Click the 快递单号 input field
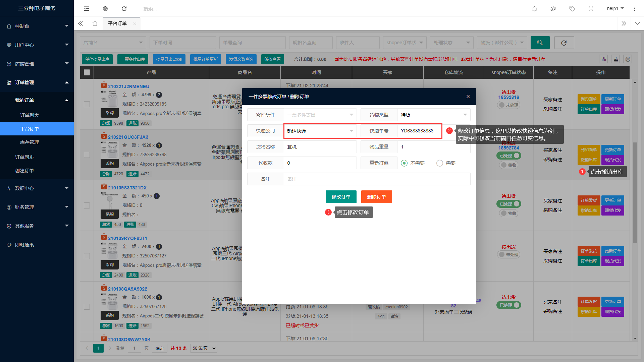This screenshot has width=644, height=362. [x=419, y=131]
